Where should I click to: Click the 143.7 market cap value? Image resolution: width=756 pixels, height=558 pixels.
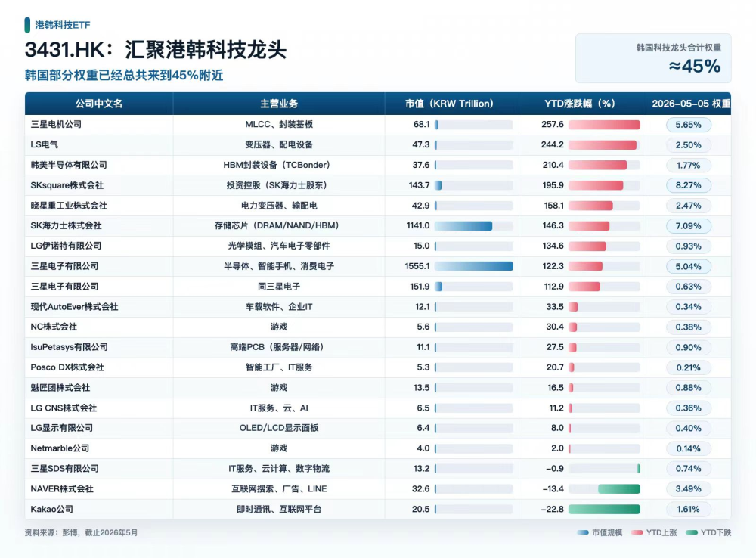tap(419, 185)
